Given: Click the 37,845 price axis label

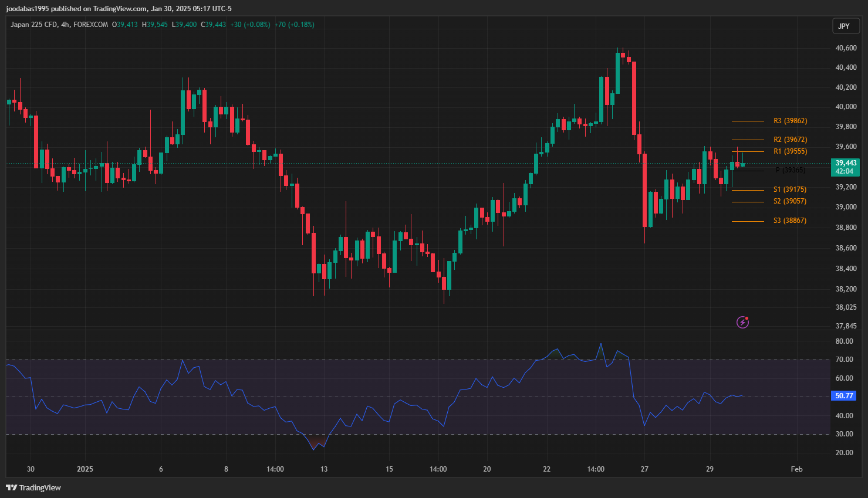Looking at the screenshot, I should click(846, 326).
